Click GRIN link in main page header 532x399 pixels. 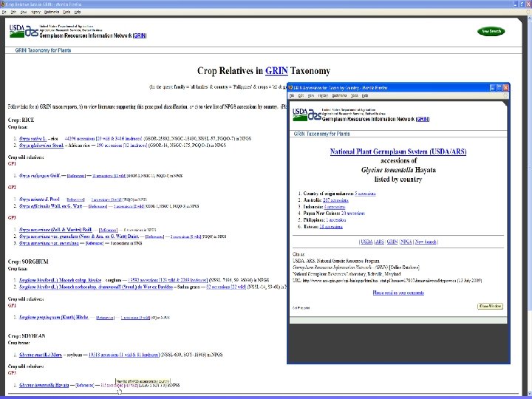click(140, 35)
